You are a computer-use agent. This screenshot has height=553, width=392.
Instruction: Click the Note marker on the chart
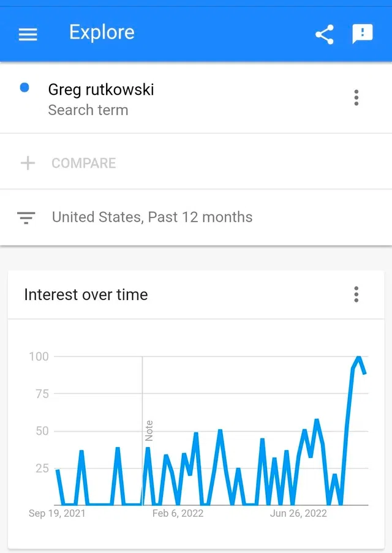(149, 431)
